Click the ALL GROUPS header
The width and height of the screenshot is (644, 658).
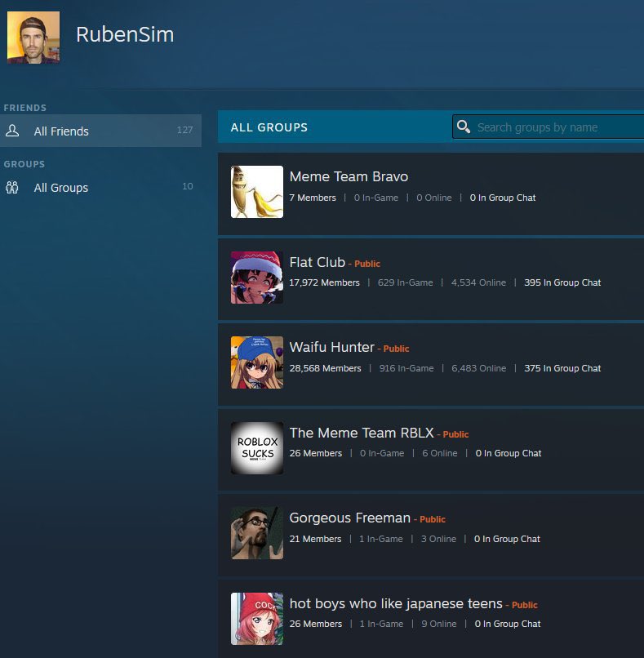269,127
